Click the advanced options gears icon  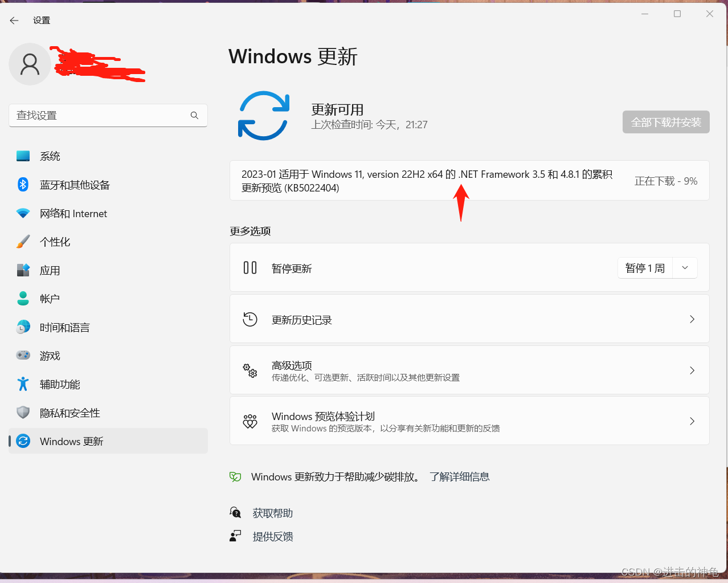tap(250, 370)
